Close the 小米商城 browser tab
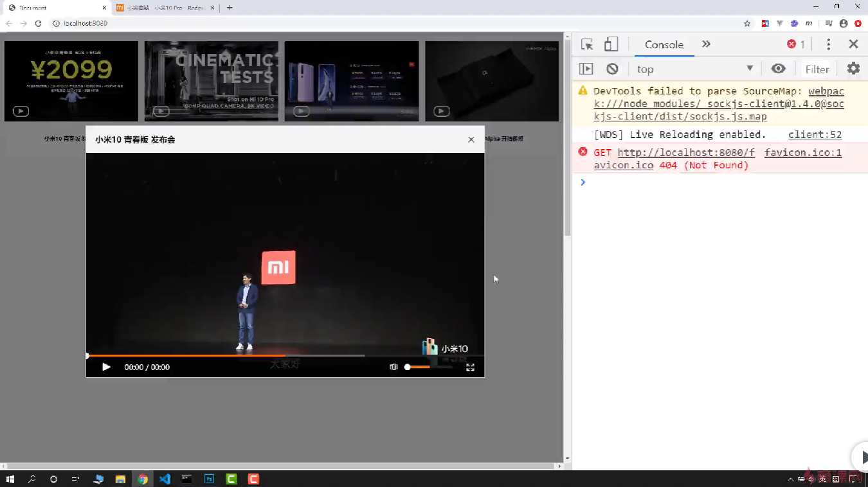Image resolution: width=868 pixels, height=487 pixels. pos(212,8)
